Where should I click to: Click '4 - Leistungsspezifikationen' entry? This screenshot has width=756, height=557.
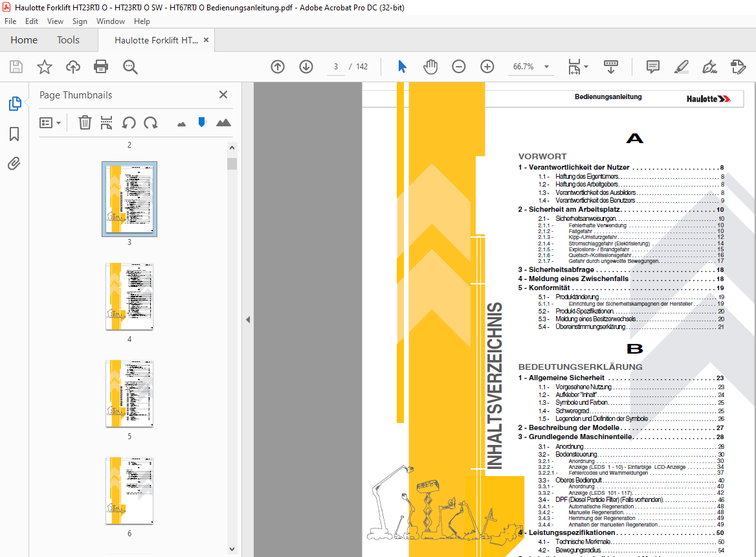tap(621, 533)
